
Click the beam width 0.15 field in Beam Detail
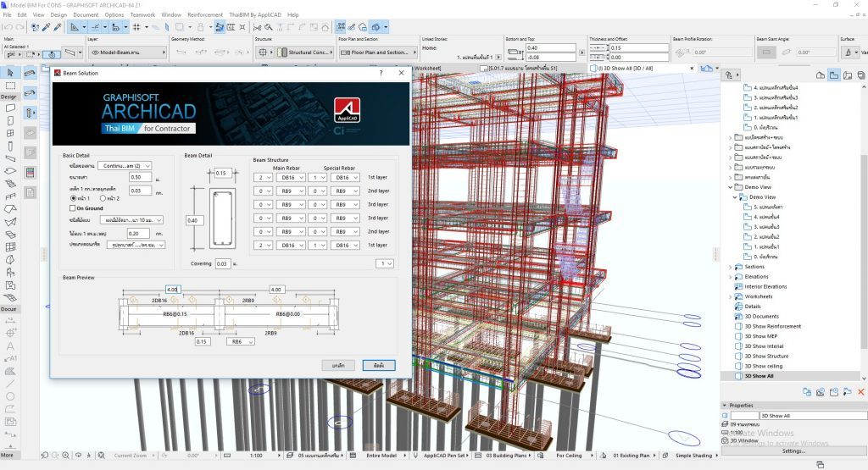point(221,173)
